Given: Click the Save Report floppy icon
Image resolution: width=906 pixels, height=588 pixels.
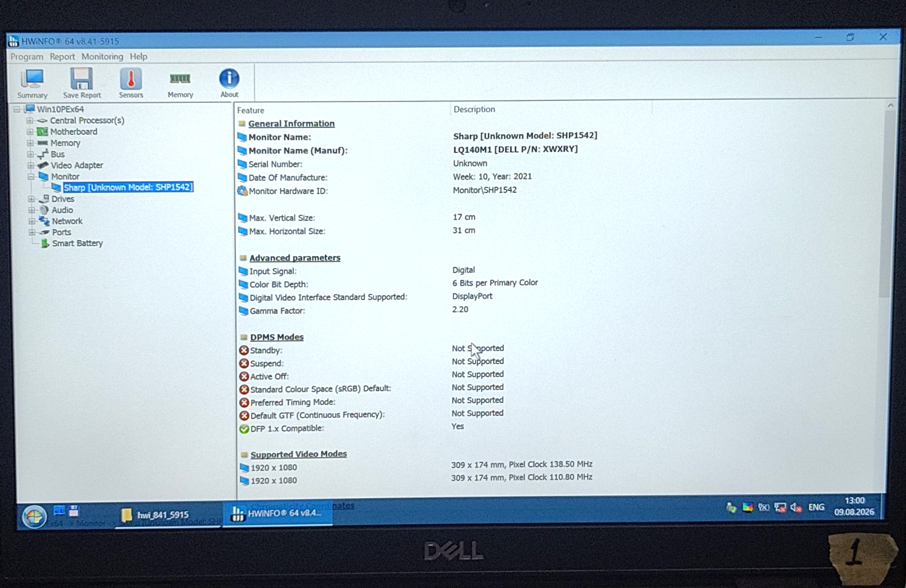Looking at the screenshot, I should click(x=82, y=84).
